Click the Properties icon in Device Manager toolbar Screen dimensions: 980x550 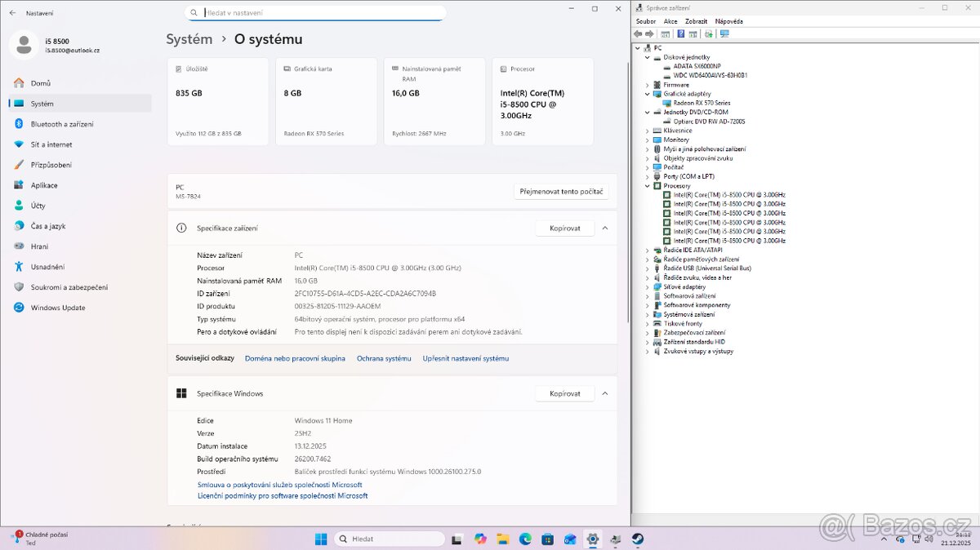click(x=693, y=33)
